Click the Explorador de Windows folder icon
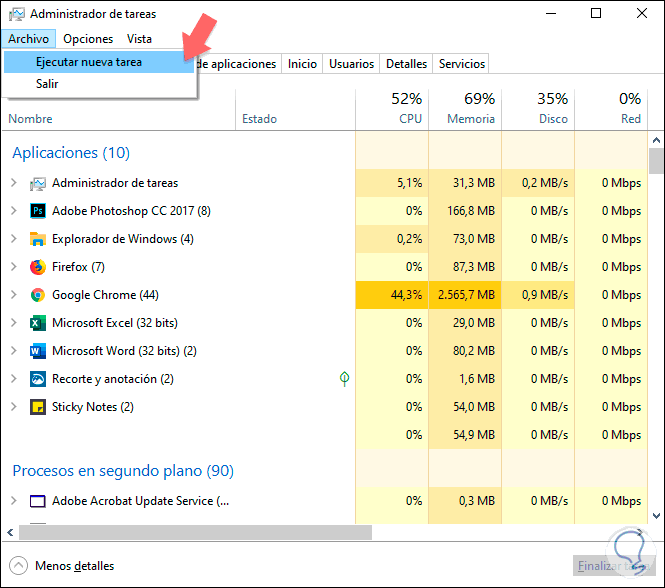The height and width of the screenshot is (588, 665). [x=38, y=239]
